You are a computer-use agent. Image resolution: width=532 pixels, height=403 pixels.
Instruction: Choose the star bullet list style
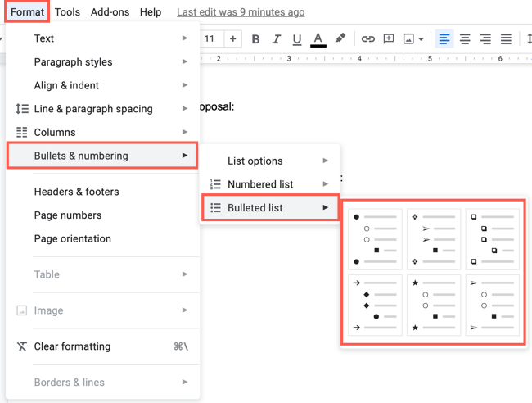click(x=433, y=306)
